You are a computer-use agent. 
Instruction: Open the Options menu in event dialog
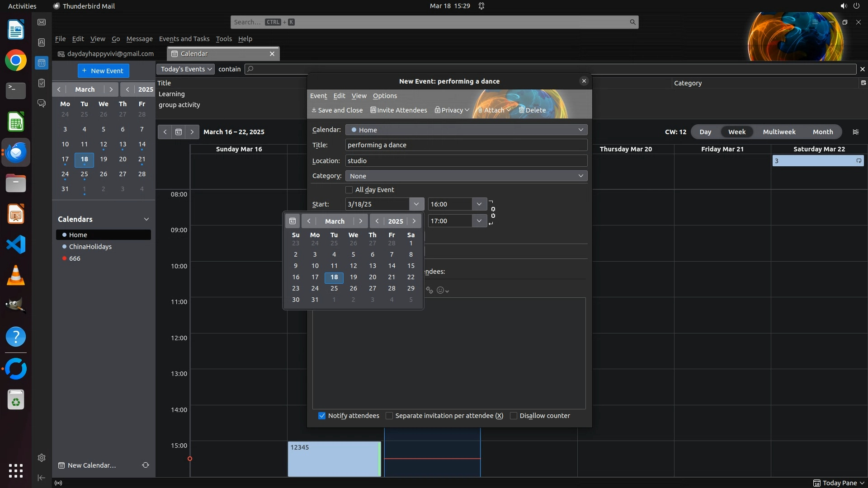click(385, 96)
